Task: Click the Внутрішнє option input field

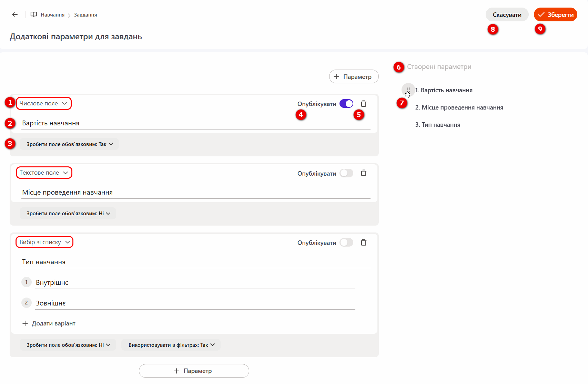Action: [195, 283]
